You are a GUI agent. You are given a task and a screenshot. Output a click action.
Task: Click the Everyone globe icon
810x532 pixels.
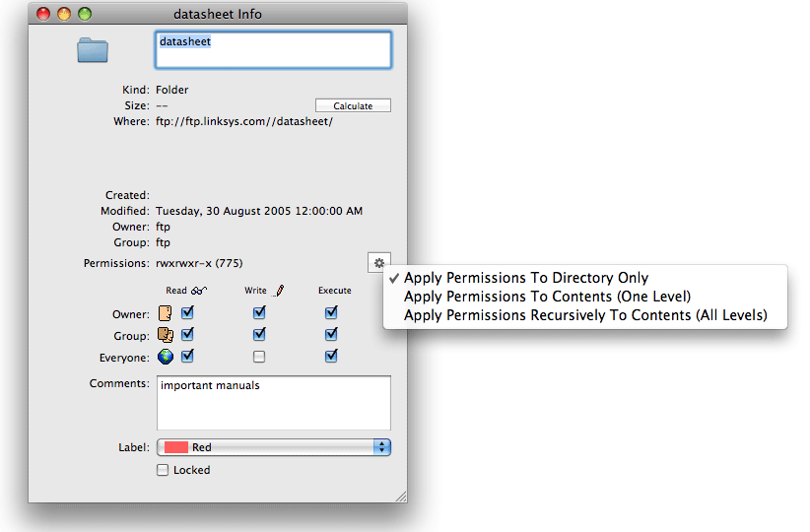tap(165, 357)
